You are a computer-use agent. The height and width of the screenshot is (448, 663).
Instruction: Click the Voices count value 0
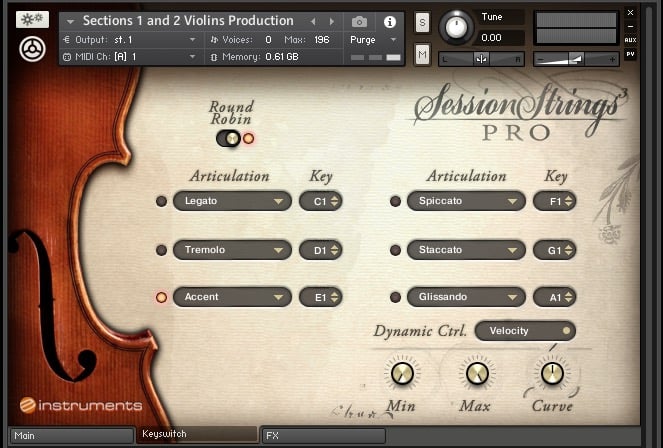pos(268,40)
